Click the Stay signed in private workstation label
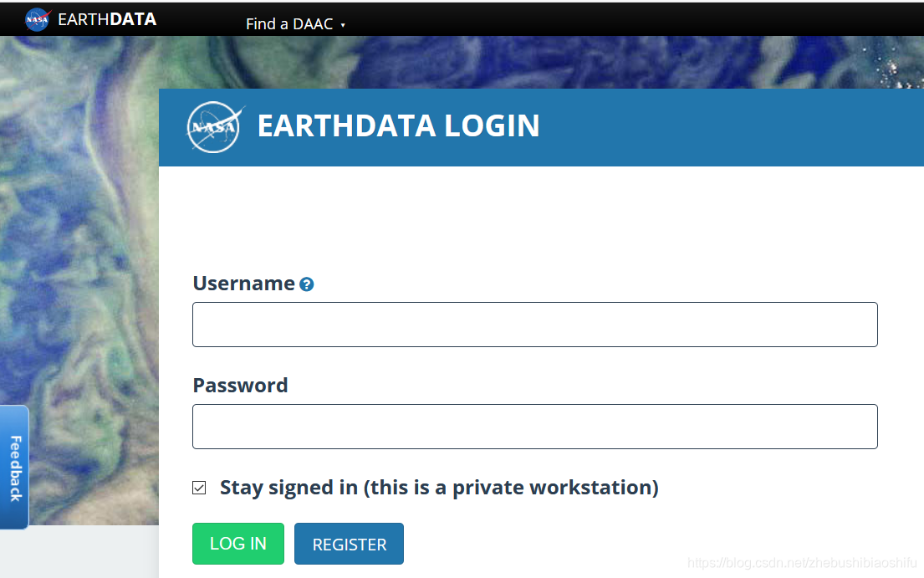This screenshot has width=924, height=578. (439, 488)
